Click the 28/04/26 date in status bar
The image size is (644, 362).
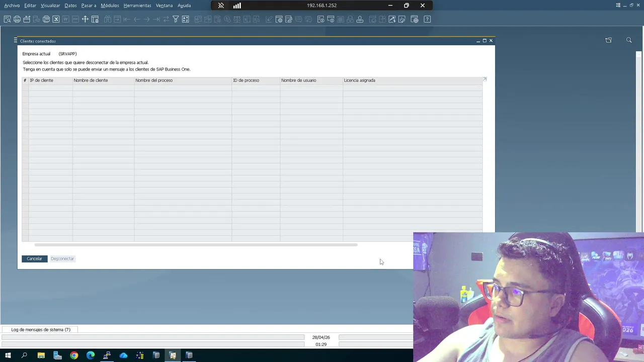click(321, 337)
